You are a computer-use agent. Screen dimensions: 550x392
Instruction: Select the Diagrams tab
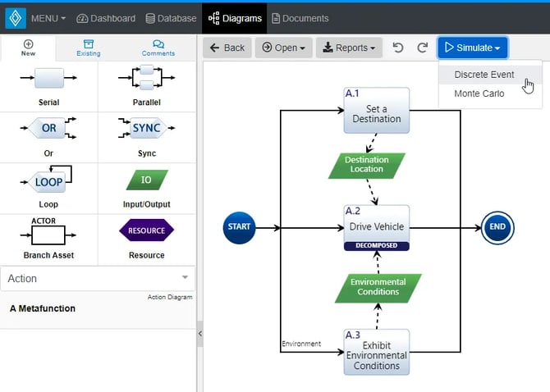coord(235,18)
